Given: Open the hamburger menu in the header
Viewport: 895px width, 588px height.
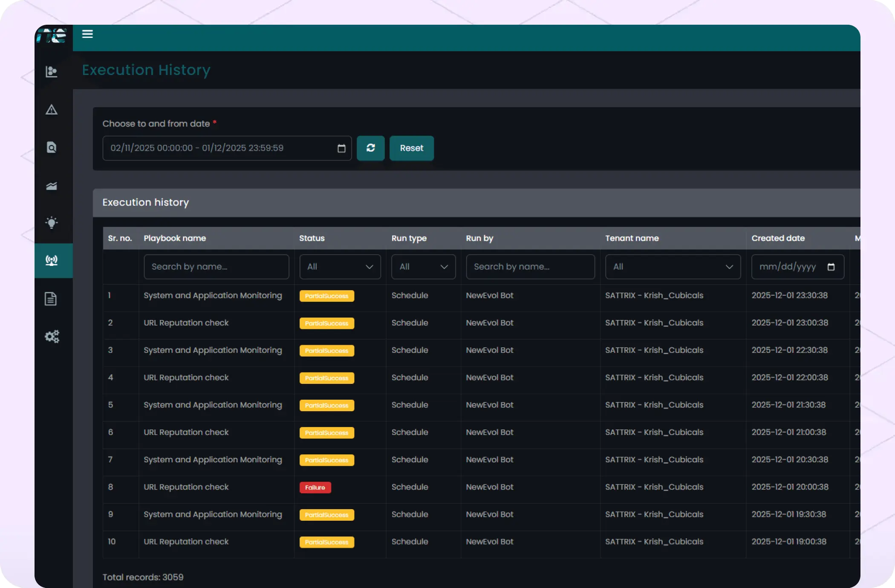Looking at the screenshot, I should 87,34.
